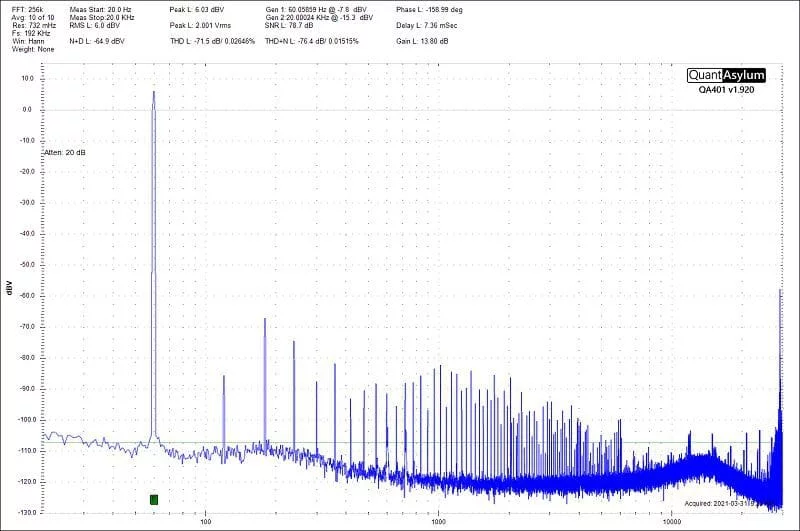Click the 'Meas Stop: 20.0 KHz' text

pos(102,17)
